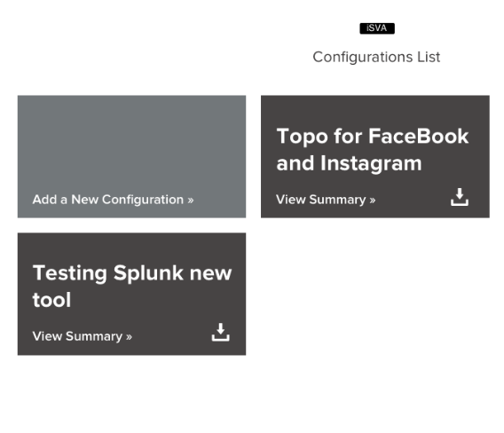Click the iSVA logo badge

pyautogui.click(x=377, y=28)
